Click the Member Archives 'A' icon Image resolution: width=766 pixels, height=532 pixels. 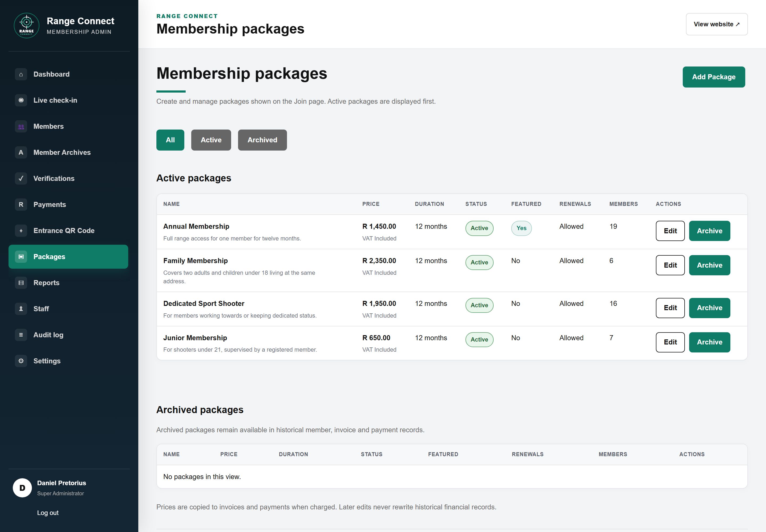click(x=21, y=152)
